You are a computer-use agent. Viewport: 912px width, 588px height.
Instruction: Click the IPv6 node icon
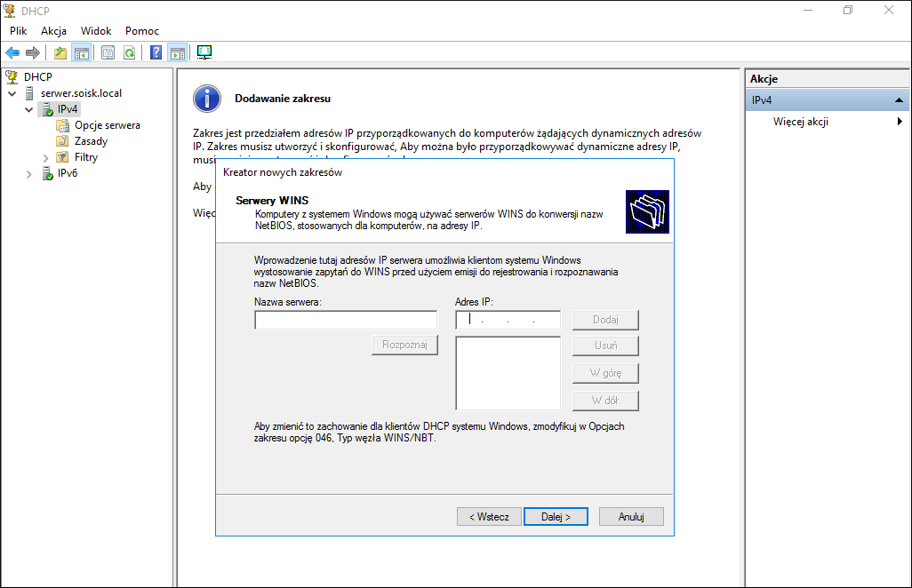click(x=48, y=173)
